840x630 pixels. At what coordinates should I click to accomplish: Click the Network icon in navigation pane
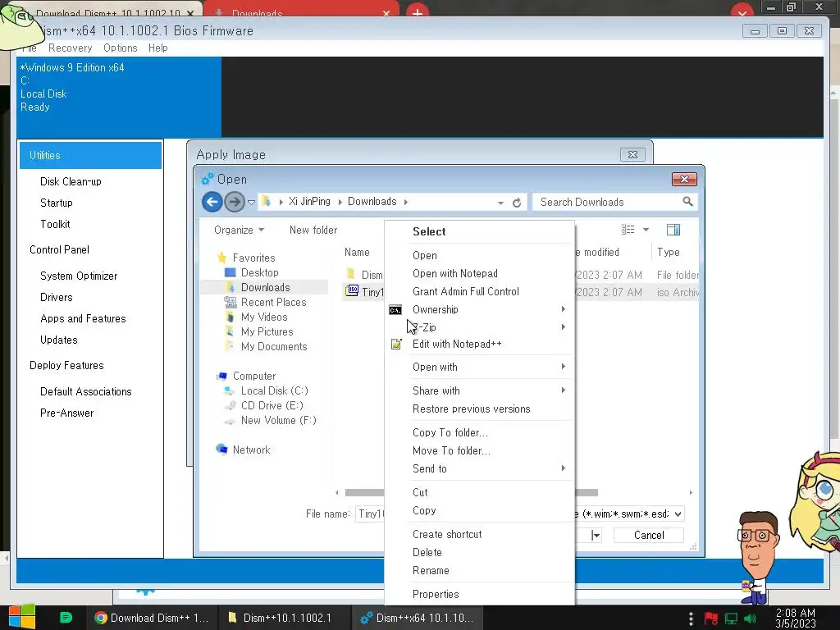pos(221,449)
